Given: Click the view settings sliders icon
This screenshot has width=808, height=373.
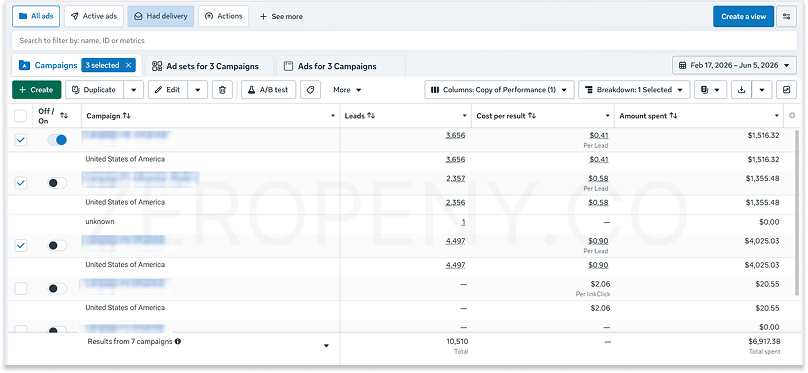Looking at the screenshot, I should (x=786, y=16).
